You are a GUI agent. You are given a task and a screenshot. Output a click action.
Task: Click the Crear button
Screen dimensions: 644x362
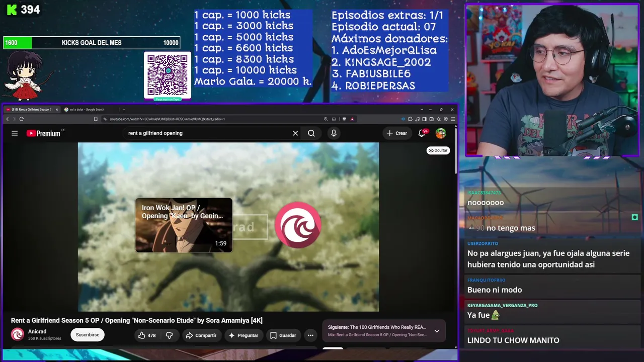click(396, 133)
